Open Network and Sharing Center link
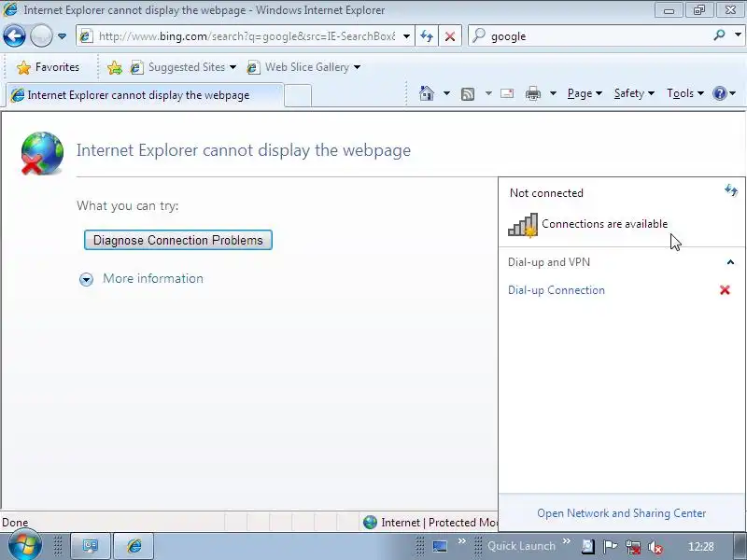This screenshot has height=560, width=747. coord(621,513)
